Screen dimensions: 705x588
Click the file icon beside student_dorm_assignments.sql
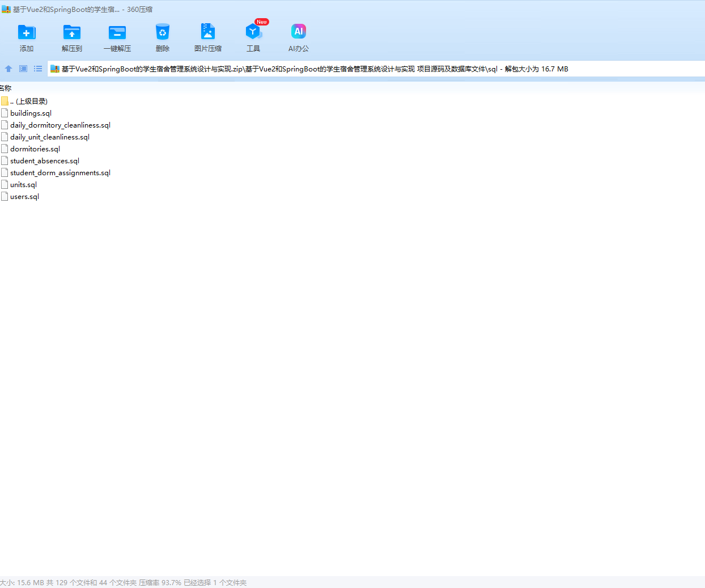click(5, 172)
